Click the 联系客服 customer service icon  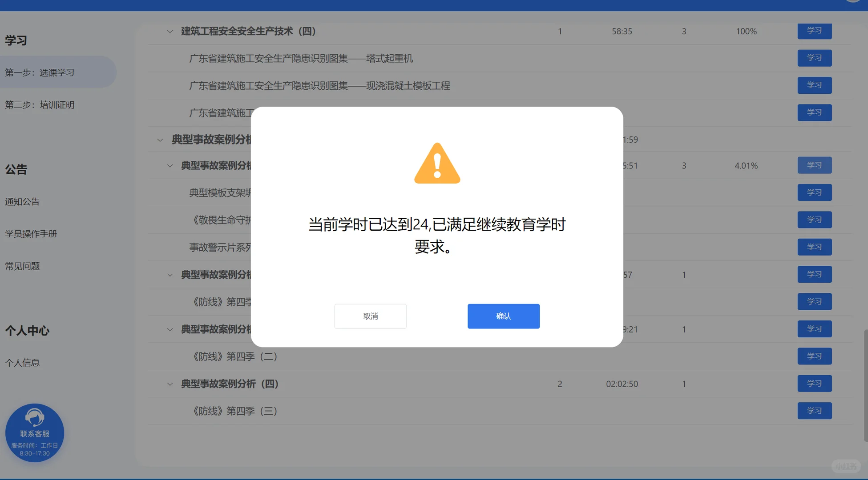[x=35, y=432]
